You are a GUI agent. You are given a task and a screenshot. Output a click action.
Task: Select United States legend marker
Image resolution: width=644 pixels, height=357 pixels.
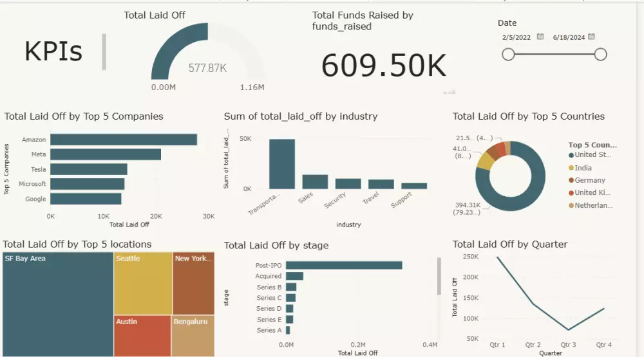(571, 155)
